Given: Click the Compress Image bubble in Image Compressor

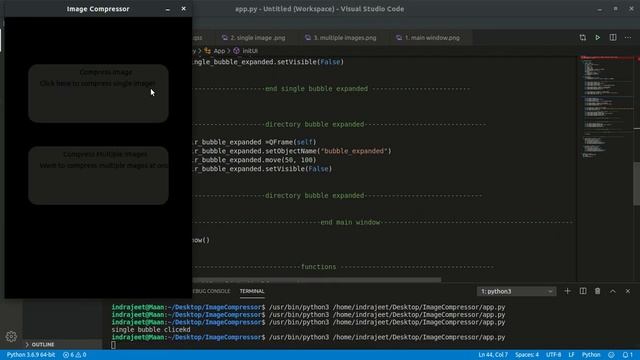Looking at the screenshot, I should tap(98, 93).
